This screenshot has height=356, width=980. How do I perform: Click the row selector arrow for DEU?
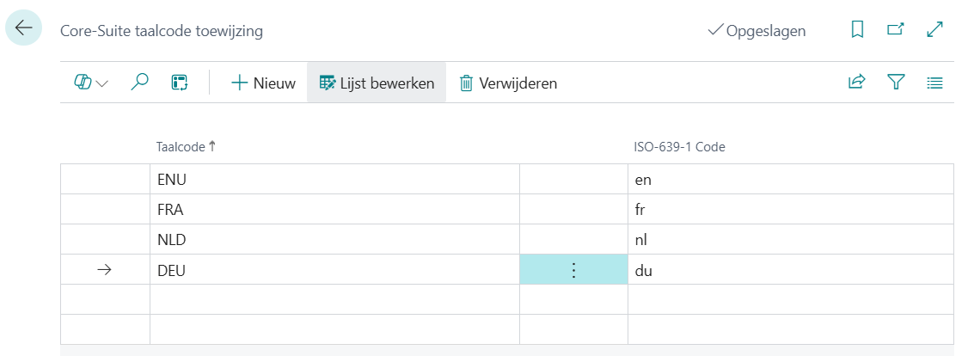coord(105,270)
